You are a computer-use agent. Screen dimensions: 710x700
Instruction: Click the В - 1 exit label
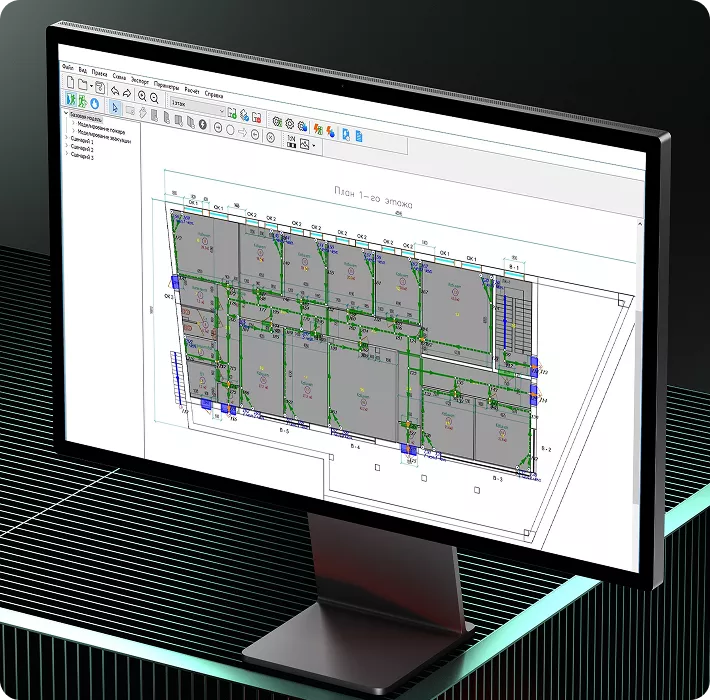[x=514, y=267]
